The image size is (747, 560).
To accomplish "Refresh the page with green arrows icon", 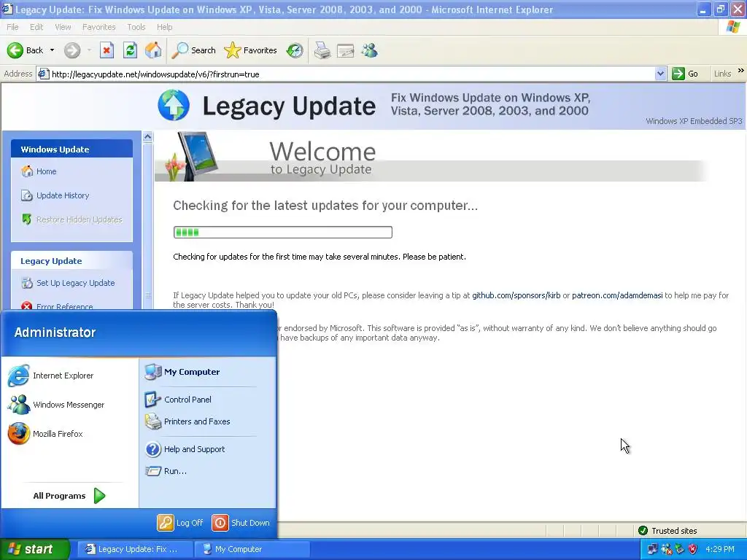I will (130, 50).
